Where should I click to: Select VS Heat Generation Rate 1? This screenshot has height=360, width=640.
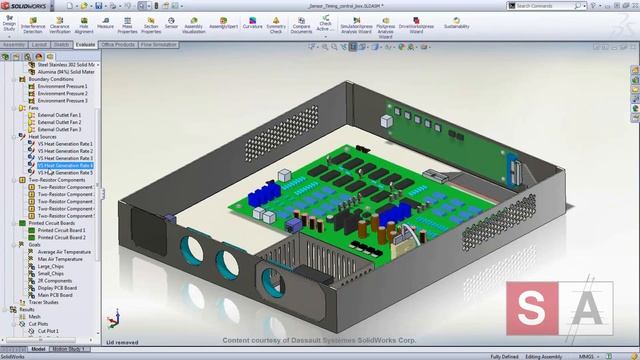65,144
